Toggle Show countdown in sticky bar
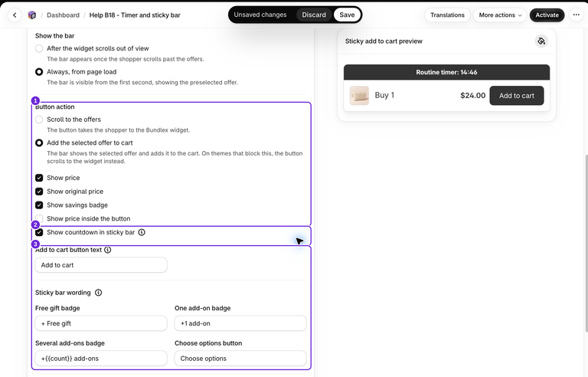The height and width of the screenshot is (377, 588). click(x=39, y=232)
